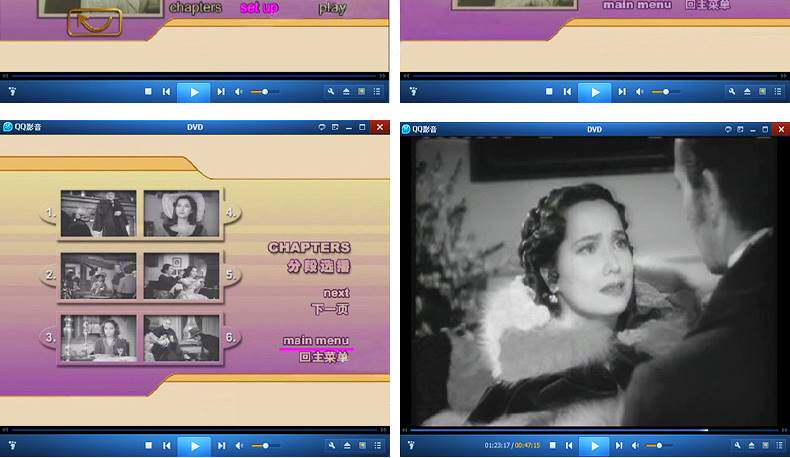The height and width of the screenshot is (458, 790).
Task: Click previous-track in set up menu window
Action: pos(166,92)
